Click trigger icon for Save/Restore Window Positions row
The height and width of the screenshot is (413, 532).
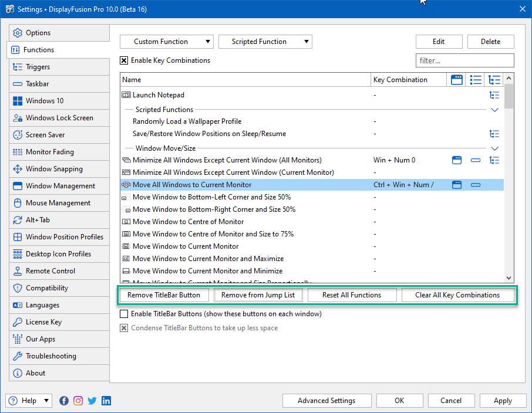click(x=494, y=134)
